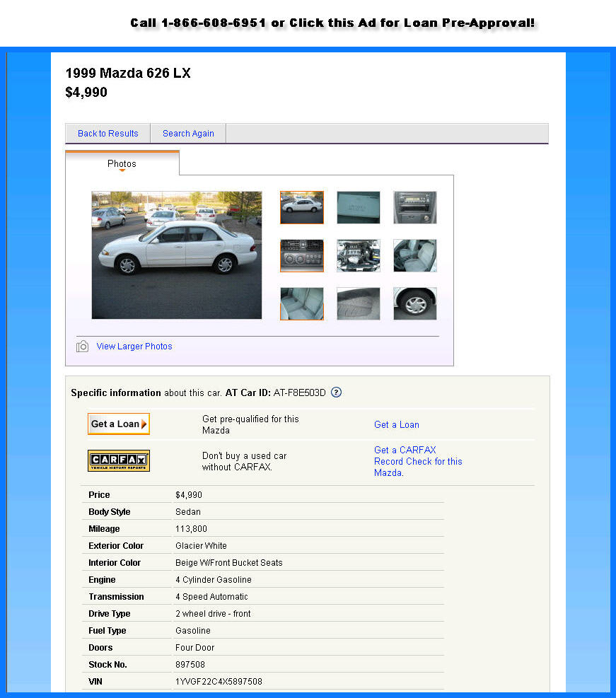Select the engine bay thumbnail

pyautogui.click(x=359, y=255)
